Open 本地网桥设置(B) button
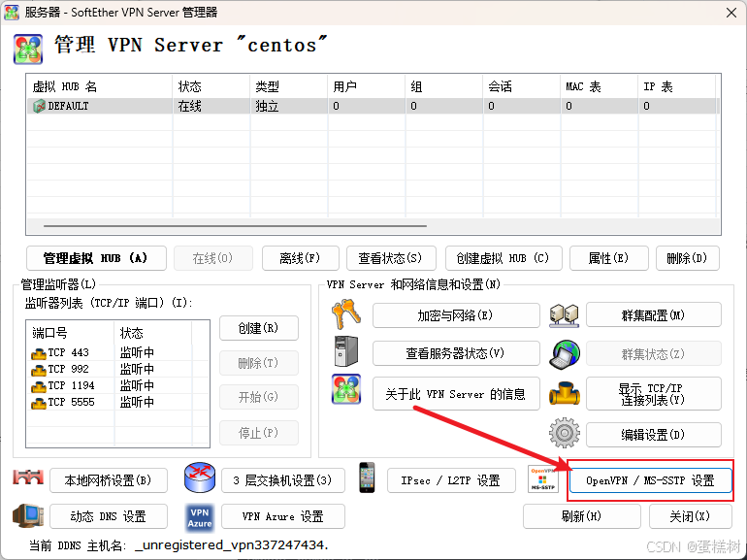The height and width of the screenshot is (560, 747). coord(109,480)
